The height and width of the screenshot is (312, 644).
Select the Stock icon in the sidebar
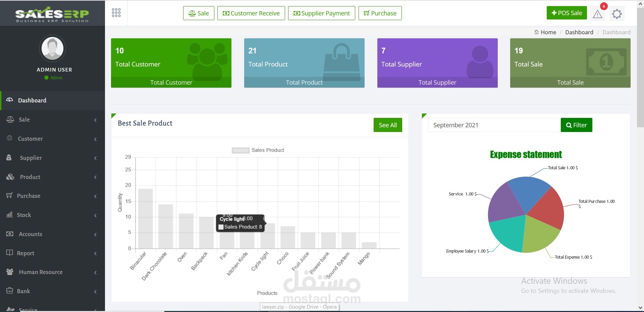(x=9, y=215)
